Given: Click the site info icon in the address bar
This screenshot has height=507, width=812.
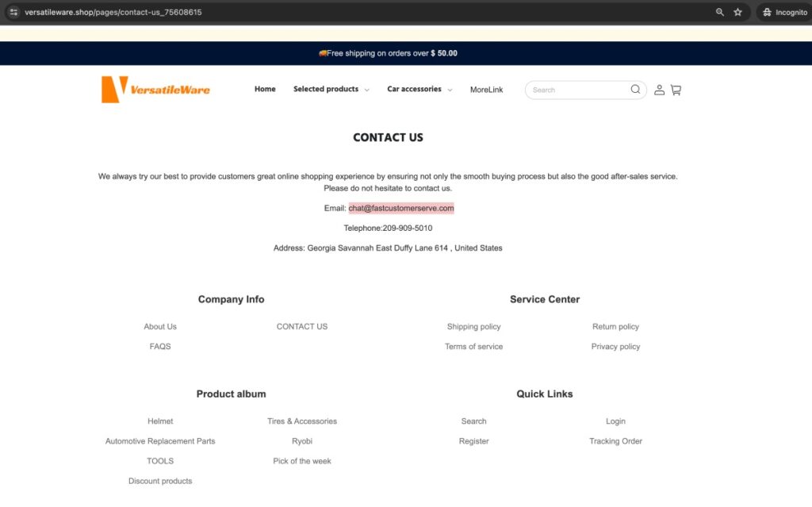Looking at the screenshot, I should click(13, 12).
